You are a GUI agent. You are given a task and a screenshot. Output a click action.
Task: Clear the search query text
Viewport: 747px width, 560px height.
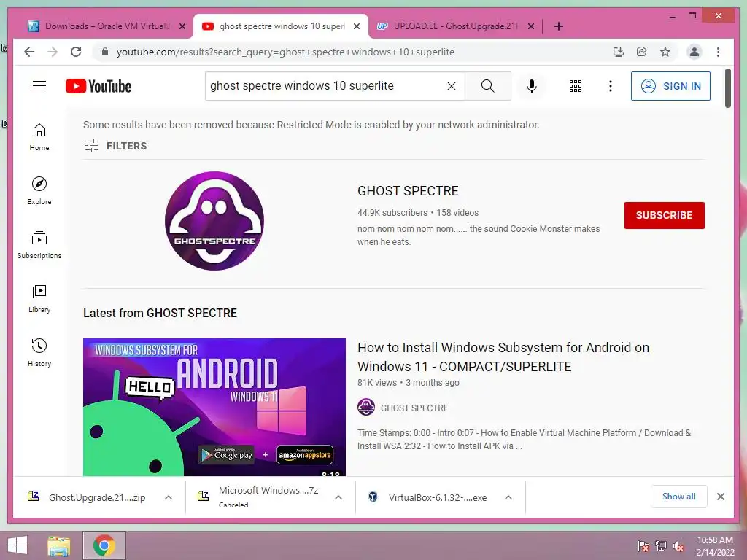pos(451,86)
